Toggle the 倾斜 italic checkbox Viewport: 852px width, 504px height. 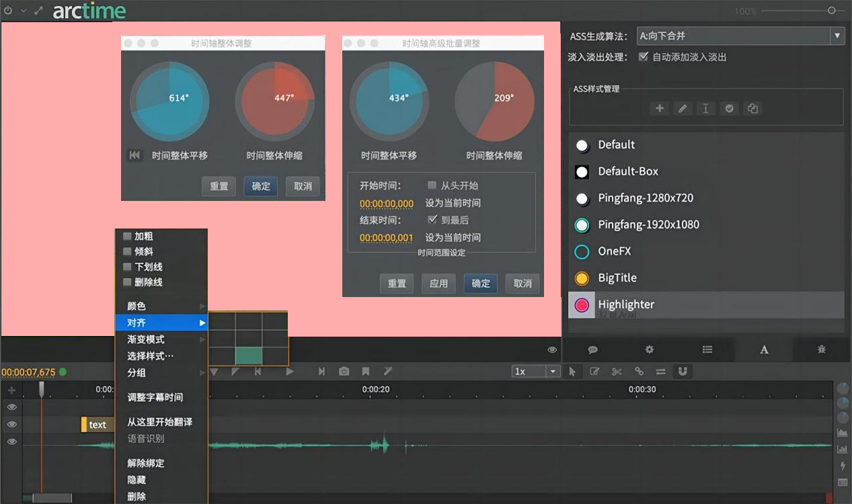126,251
